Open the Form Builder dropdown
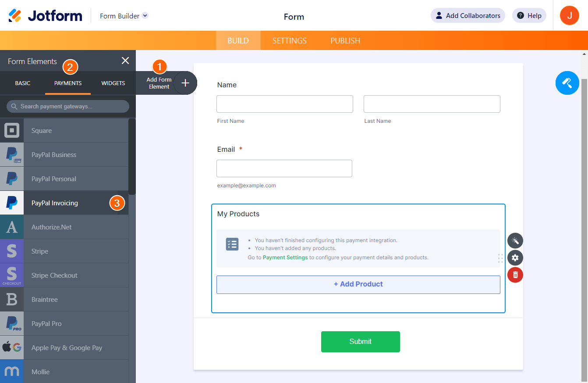Viewport: 588px width, 383px height. [124, 16]
